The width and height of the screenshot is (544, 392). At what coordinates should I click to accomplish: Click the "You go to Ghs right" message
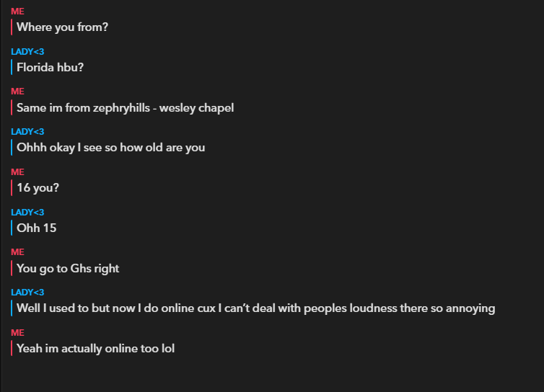pyautogui.click(x=68, y=268)
